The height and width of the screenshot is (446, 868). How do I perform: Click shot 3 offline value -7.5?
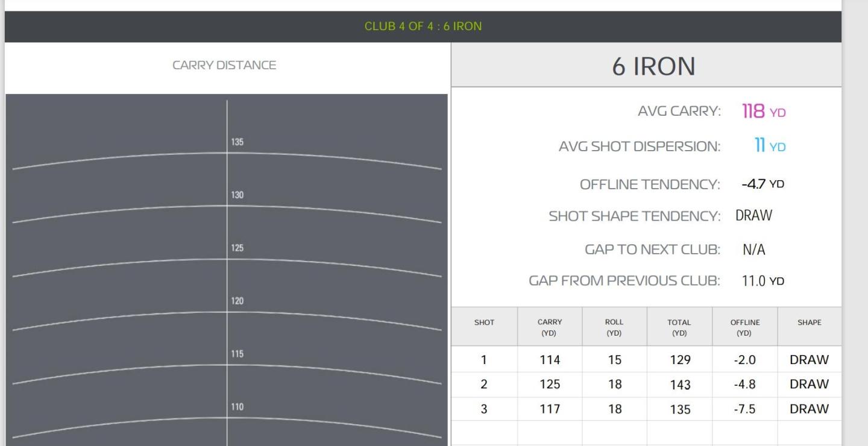[744, 409]
